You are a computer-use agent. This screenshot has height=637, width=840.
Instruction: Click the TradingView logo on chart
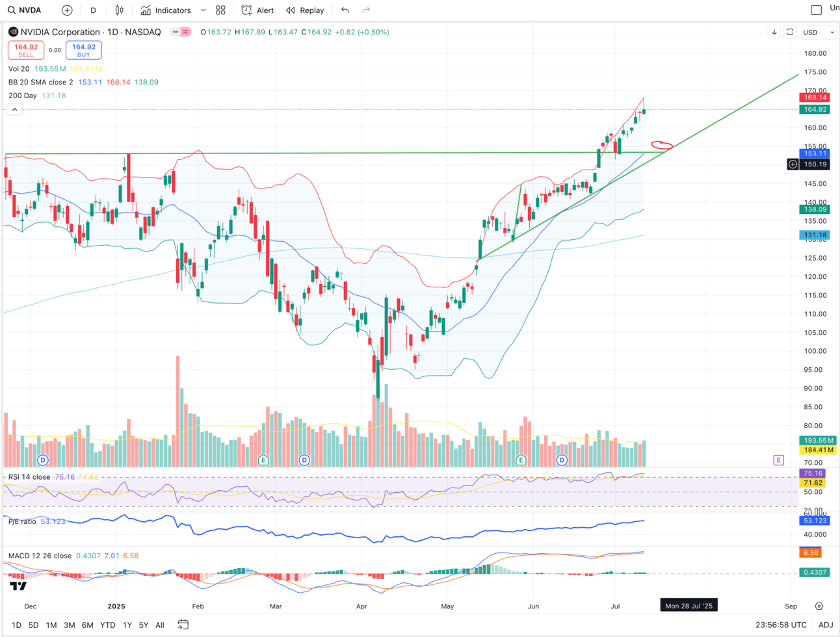pos(18,586)
